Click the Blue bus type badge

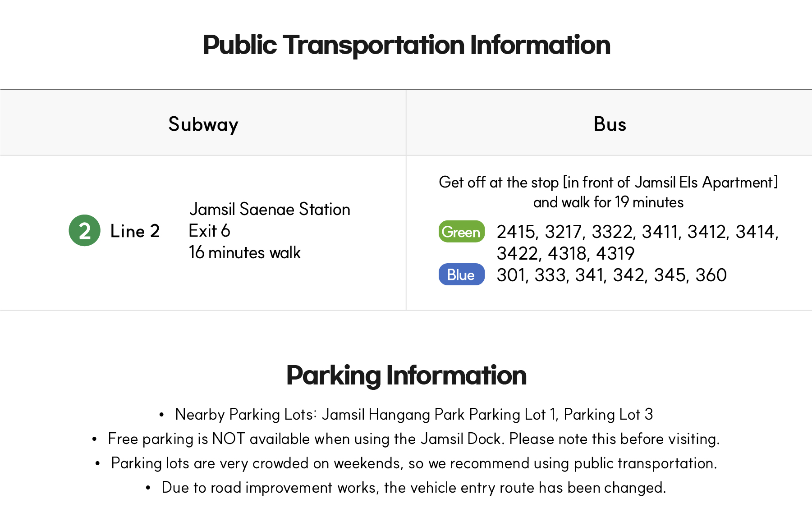(x=461, y=275)
